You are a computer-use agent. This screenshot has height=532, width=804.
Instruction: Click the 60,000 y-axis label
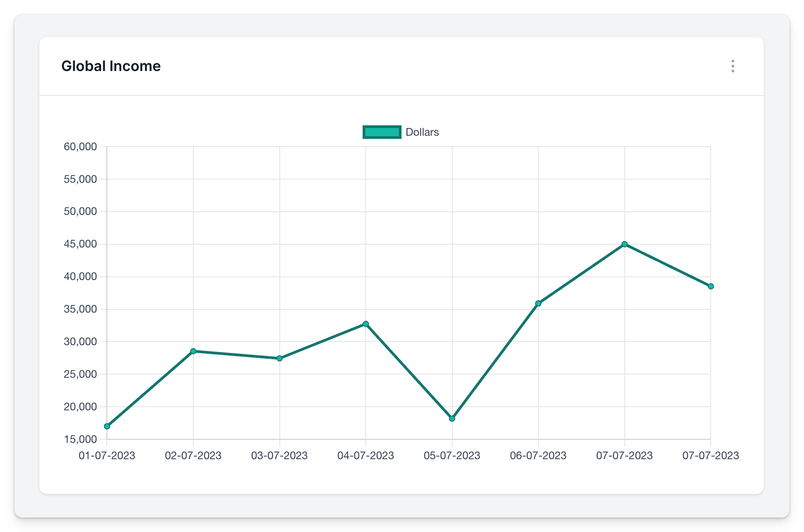click(81, 147)
